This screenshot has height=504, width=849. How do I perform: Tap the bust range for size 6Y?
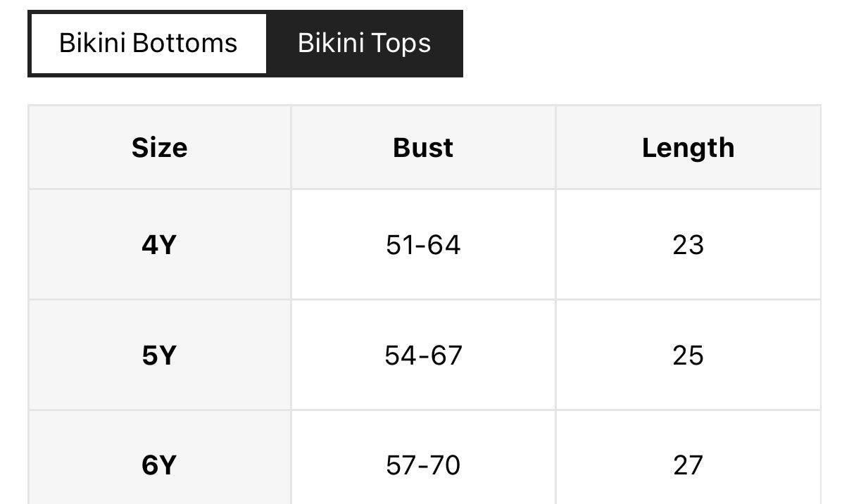[423, 465]
